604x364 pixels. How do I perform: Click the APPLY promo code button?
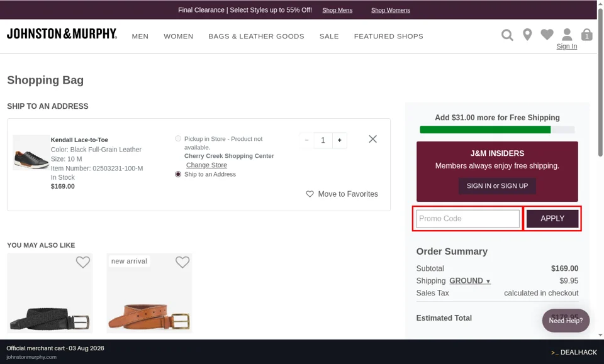552,219
